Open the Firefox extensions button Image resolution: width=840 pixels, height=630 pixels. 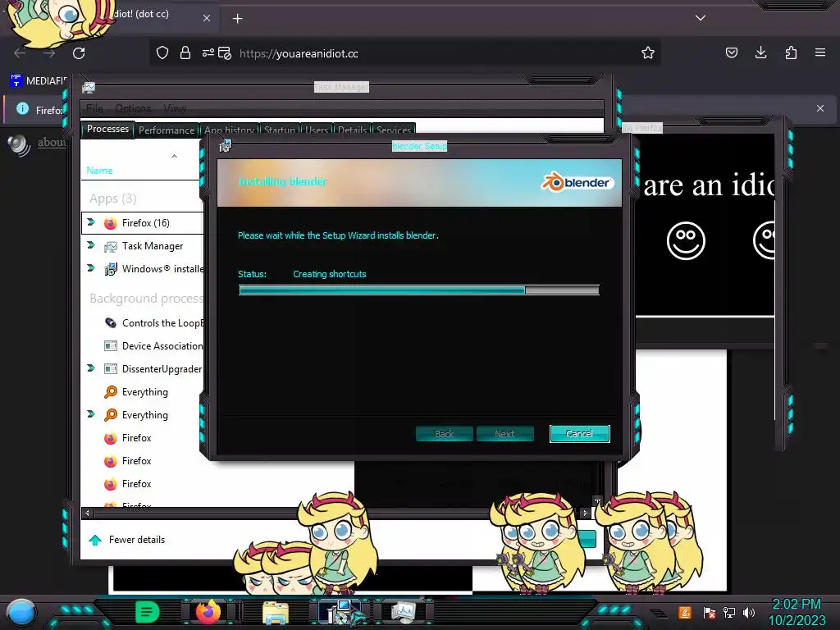[x=791, y=52]
